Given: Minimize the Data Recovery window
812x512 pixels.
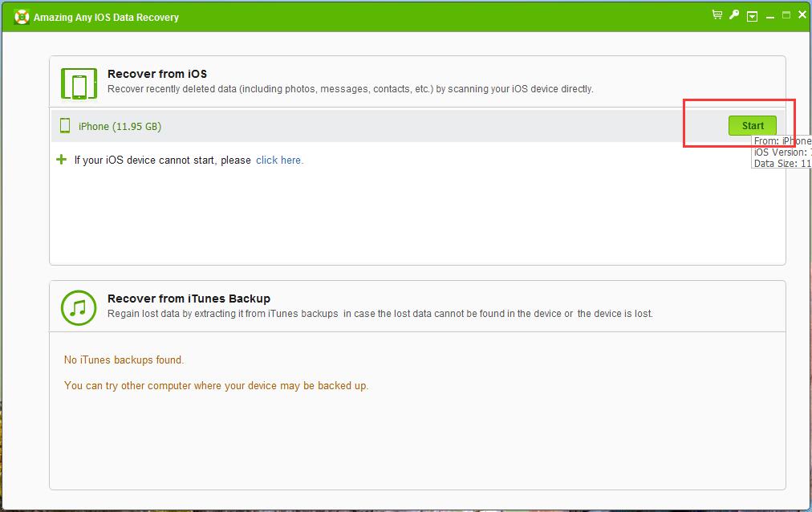Looking at the screenshot, I should pos(770,17).
